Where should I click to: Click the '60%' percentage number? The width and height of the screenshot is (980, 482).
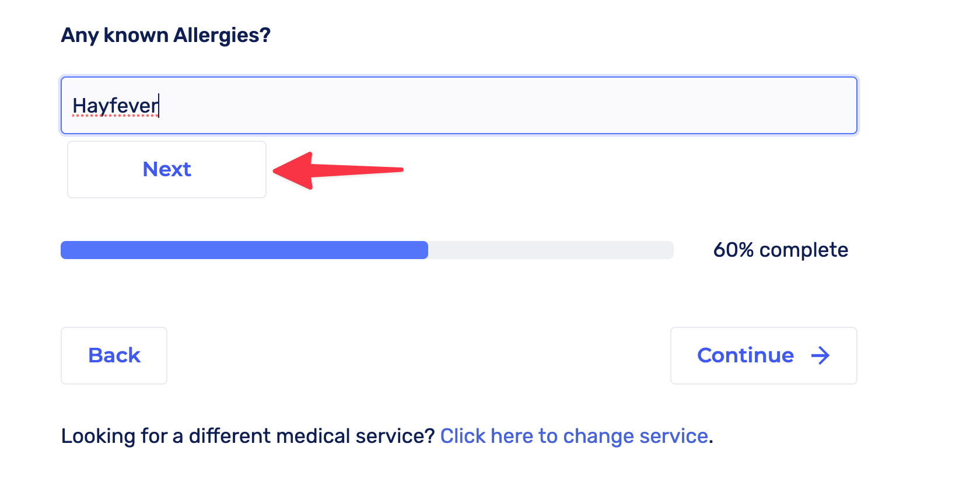(733, 250)
